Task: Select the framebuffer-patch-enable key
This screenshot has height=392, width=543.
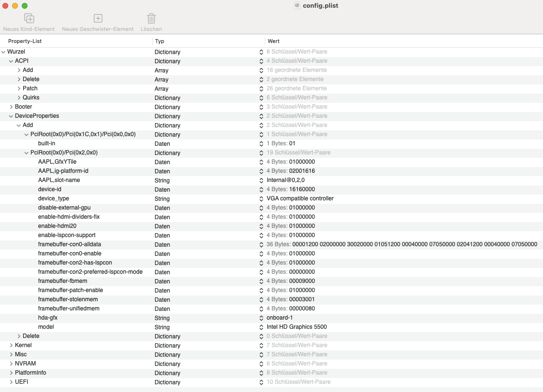Action: [71, 290]
